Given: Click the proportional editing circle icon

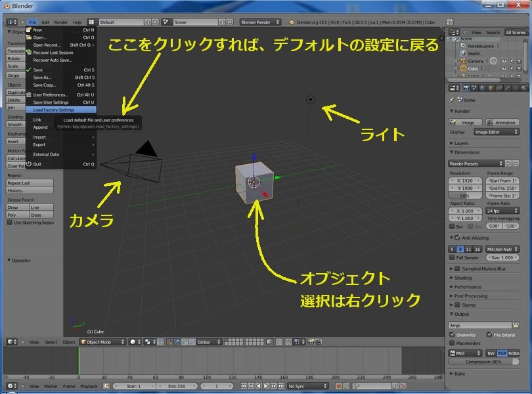Looking at the screenshot, I should point(279,342).
